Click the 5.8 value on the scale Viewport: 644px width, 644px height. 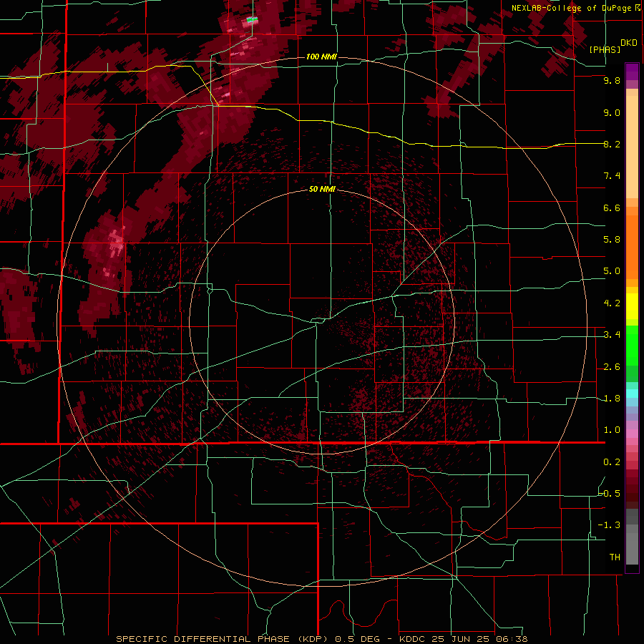pos(612,240)
